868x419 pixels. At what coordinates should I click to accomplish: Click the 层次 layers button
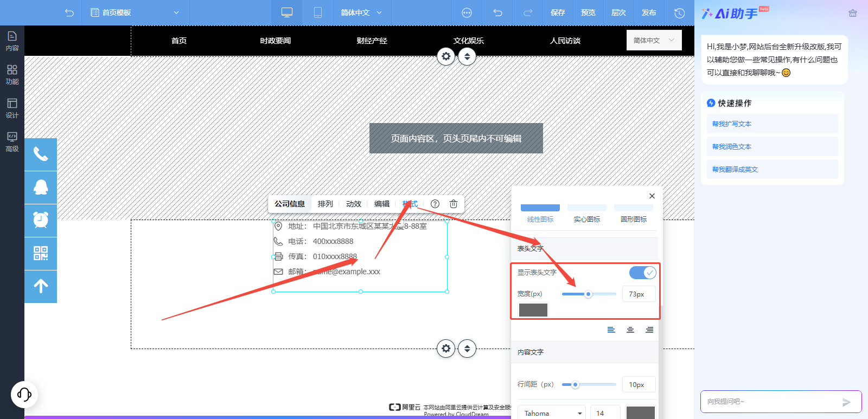click(618, 12)
